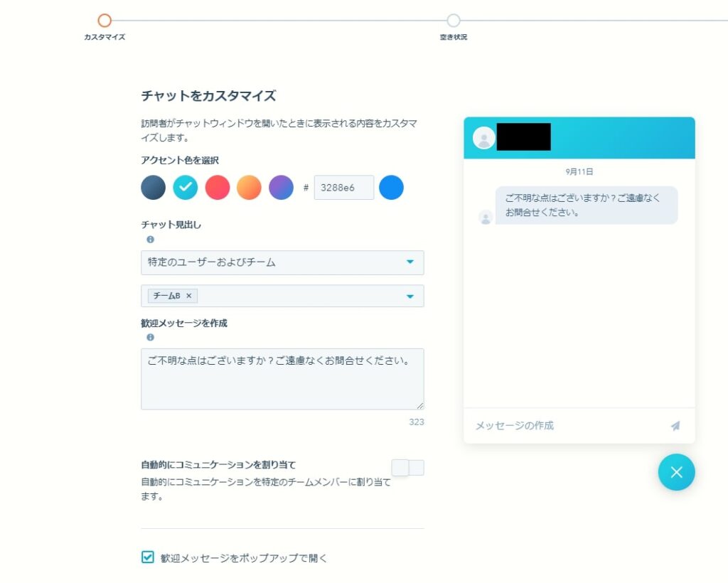Select the dark navy accent color
The width and height of the screenshot is (728, 583).
(x=154, y=188)
